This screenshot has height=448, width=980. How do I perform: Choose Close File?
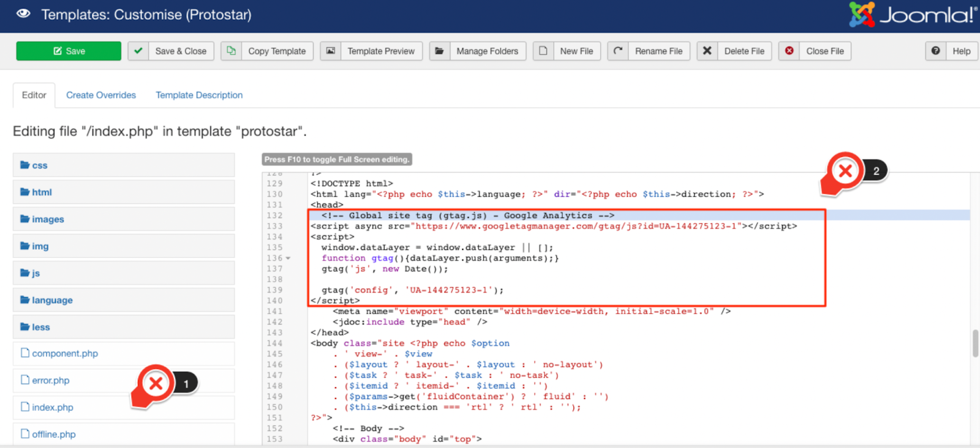pos(825,51)
